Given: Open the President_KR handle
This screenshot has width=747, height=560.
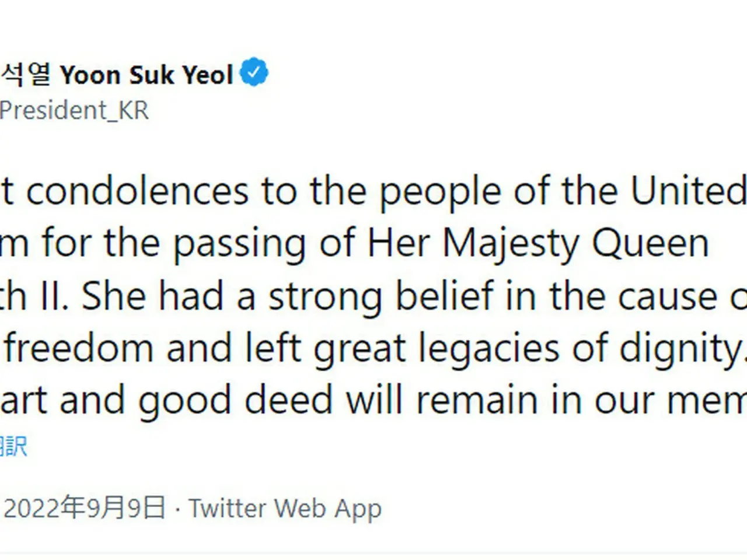Looking at the screenshot, I should point(74,110).
